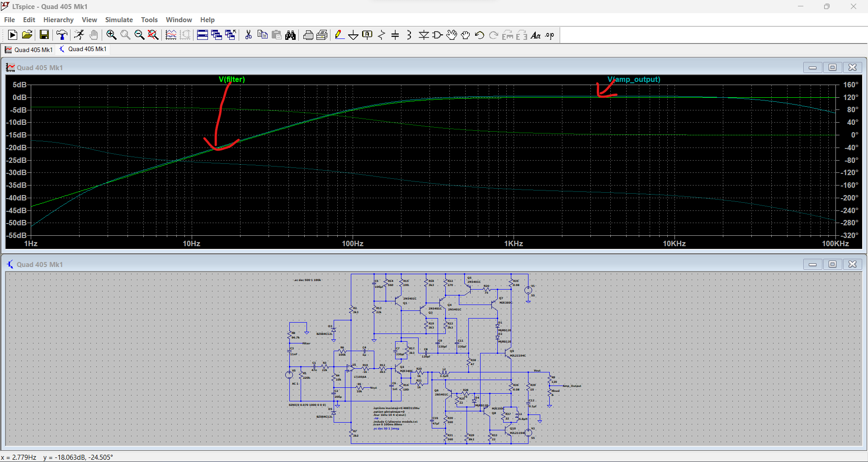Click the Copy toolbar icon
The height and width of the screenshot is (462, 868).
tap(262, 35)
